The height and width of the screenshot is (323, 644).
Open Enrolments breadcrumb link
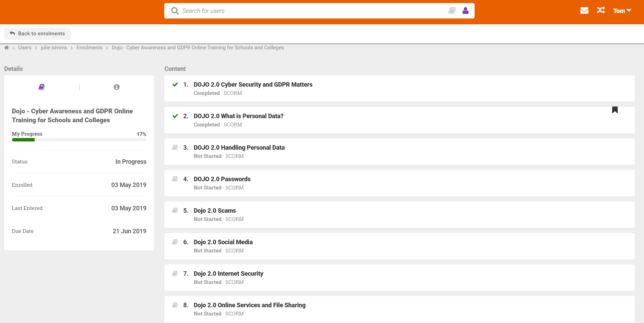pyautogui.click(x=90, y=48)
